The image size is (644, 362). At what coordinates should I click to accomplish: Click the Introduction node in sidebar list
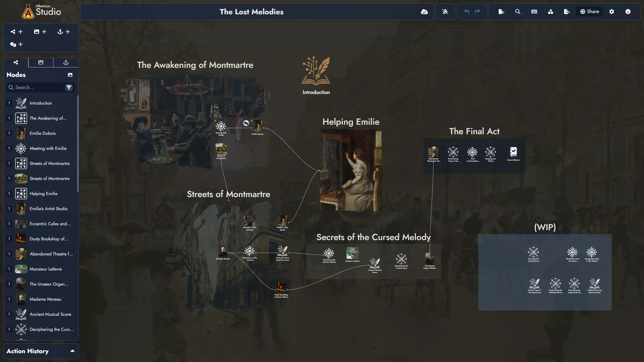(41, 103)
